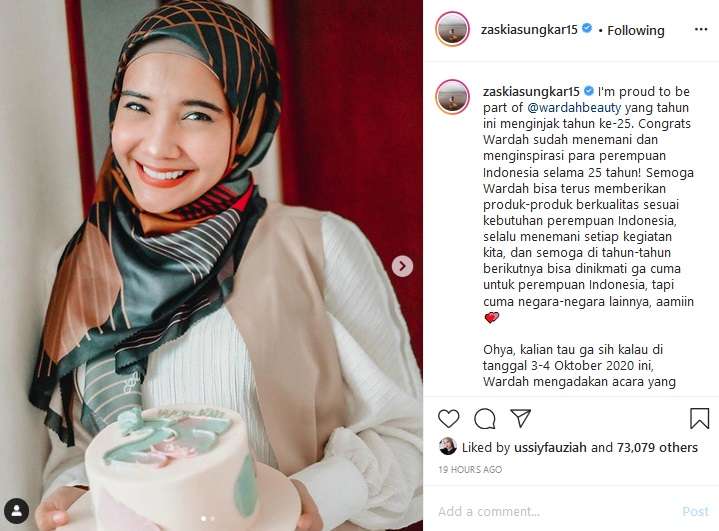The image size is (719, 531).
Task: Open the three-dots more options menu
Action: (x=701, y=29)
